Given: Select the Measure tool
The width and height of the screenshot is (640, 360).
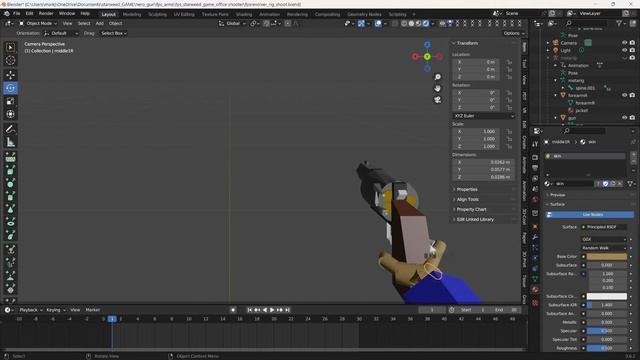Looking at the screenshot, I should coord(11,142).
